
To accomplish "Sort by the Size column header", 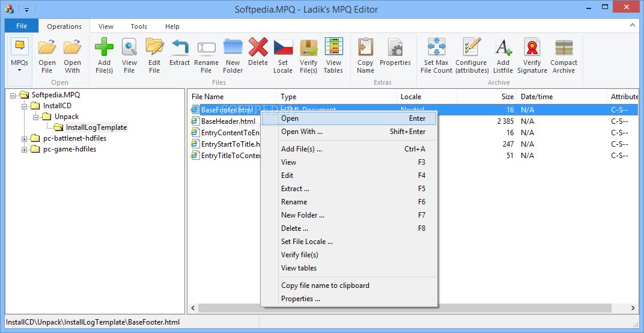I will coord(487,97).
